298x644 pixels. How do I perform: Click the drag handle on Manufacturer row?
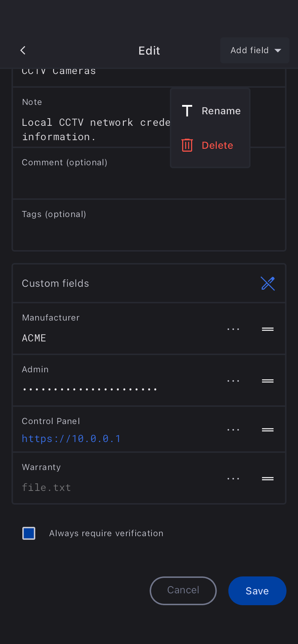tap(268, 329)
